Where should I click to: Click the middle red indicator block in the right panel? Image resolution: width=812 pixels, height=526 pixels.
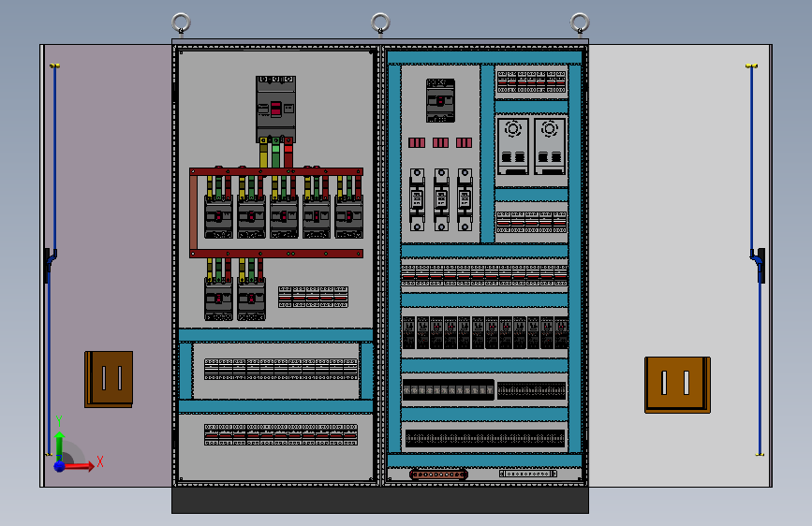tap(441, 143)
